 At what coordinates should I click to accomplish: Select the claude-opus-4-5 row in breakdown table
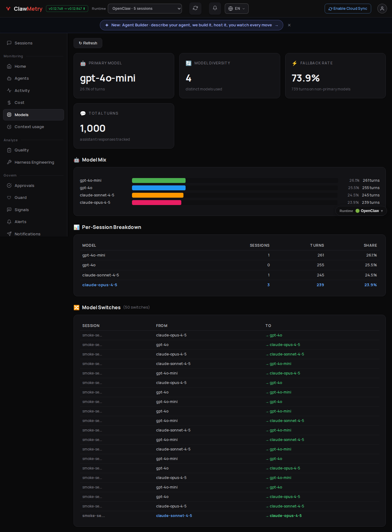(230, 285)
